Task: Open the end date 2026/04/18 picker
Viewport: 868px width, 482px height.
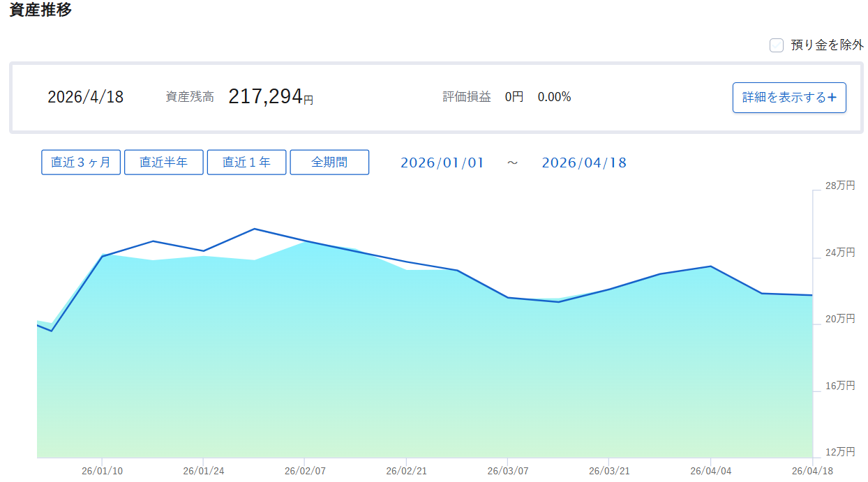Action: 584,163
